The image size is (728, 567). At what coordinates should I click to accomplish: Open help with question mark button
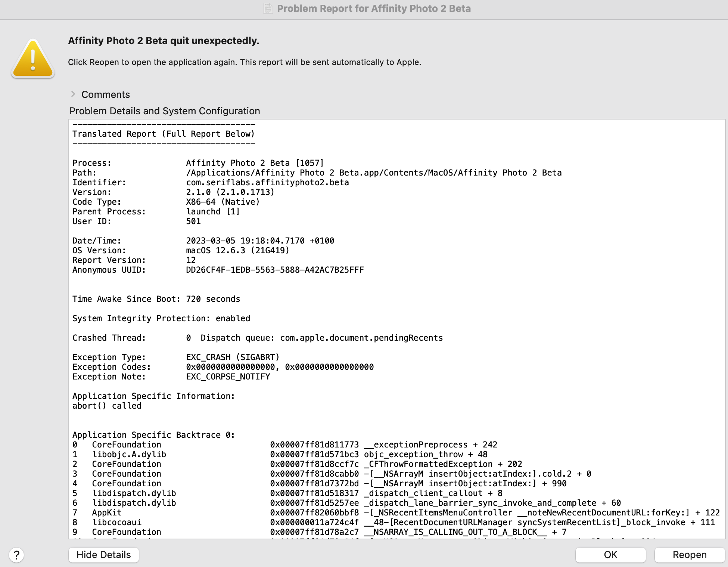16,555
